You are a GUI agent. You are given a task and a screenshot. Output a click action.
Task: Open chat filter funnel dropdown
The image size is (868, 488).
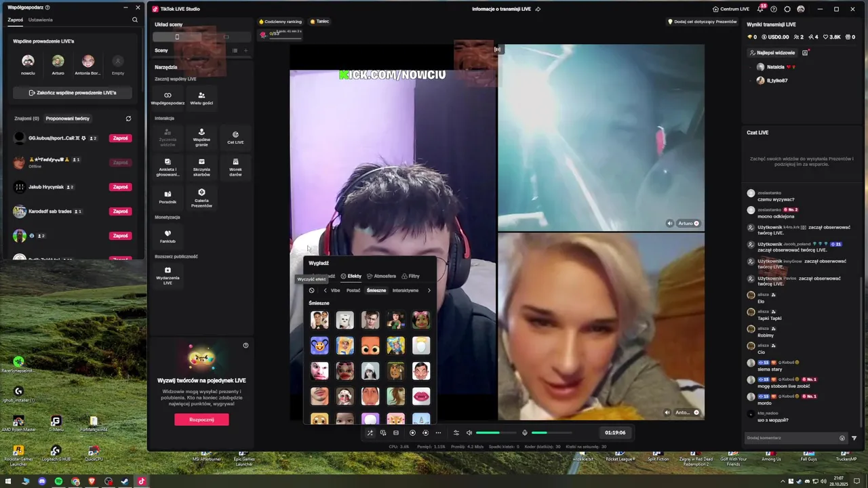[854, 438]
